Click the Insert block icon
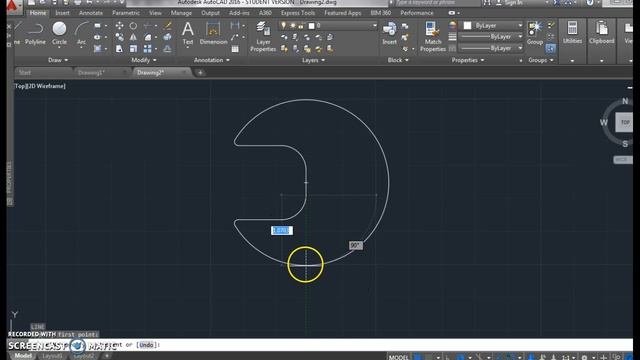 389,33
